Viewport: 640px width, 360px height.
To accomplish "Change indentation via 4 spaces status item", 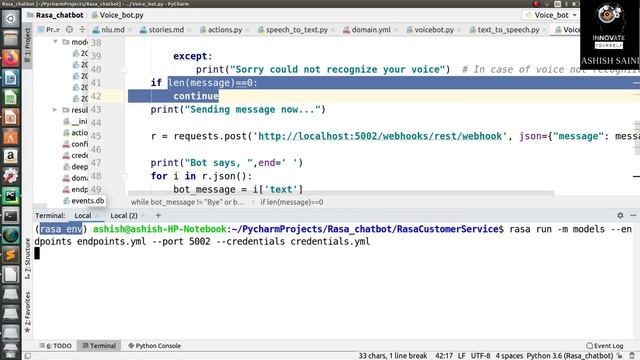I will [x=509, y=356].
